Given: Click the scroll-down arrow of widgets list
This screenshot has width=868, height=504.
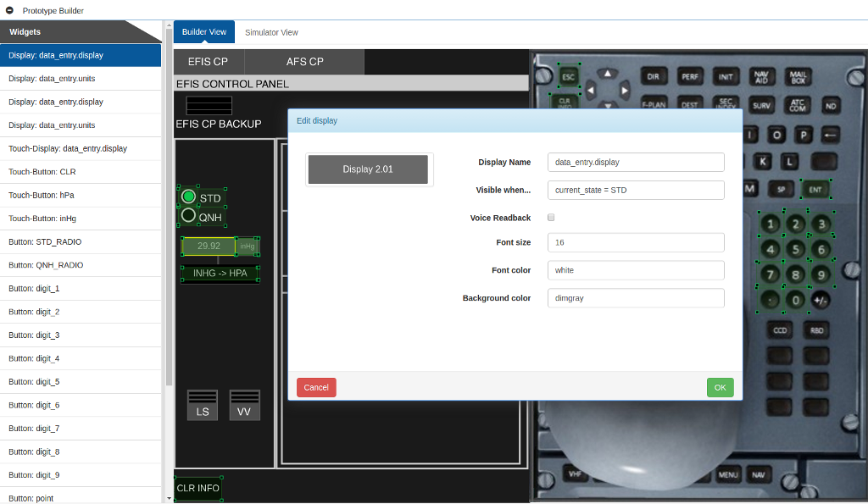Looking at the screenshot, I should coord(169,498).
